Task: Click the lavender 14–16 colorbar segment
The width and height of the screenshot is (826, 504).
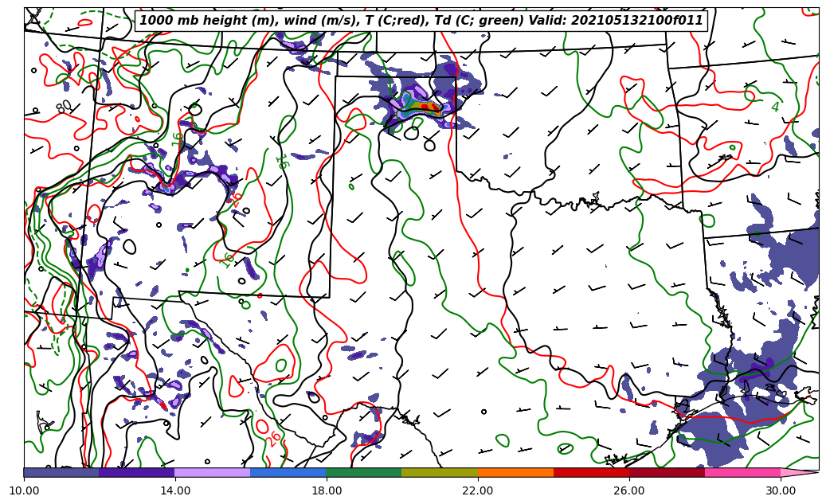Action: tap(212, 472)
